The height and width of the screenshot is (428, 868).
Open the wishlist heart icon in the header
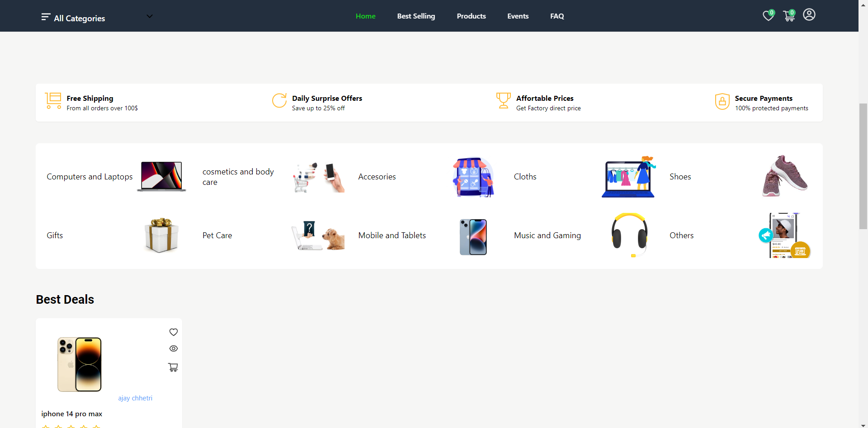coord(768,15)
